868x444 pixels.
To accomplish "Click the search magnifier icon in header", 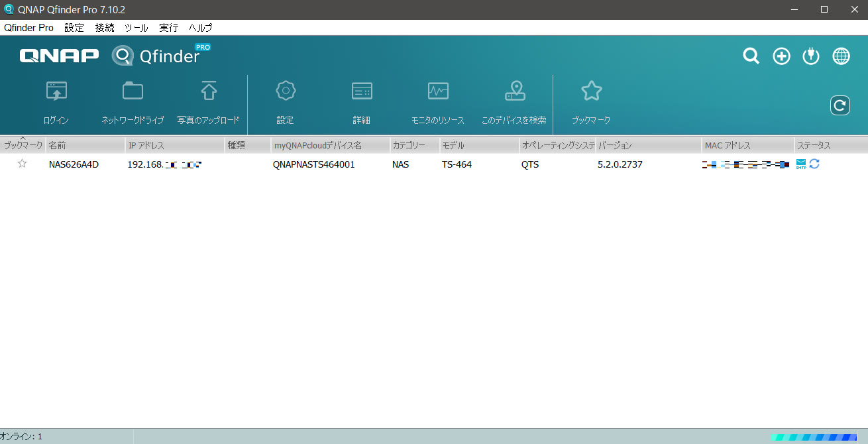I will pos(751,56).
